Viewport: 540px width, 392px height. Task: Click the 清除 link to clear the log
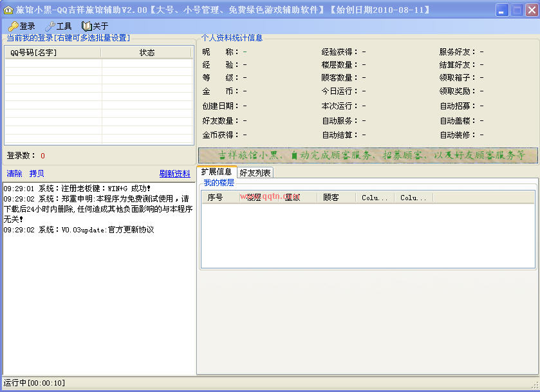click(x=14, y=174)
